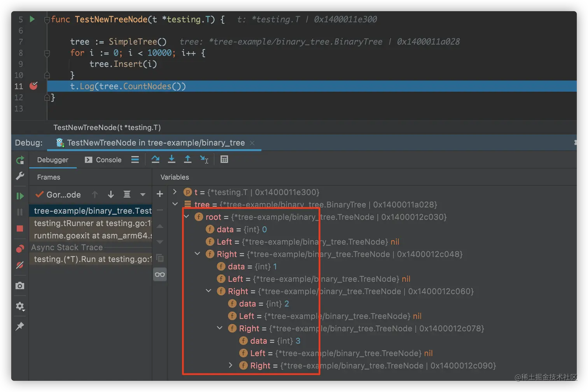Expand the Right node at 0x1400012c090
This screenshot has height=392, width=588.
point(231,365)
